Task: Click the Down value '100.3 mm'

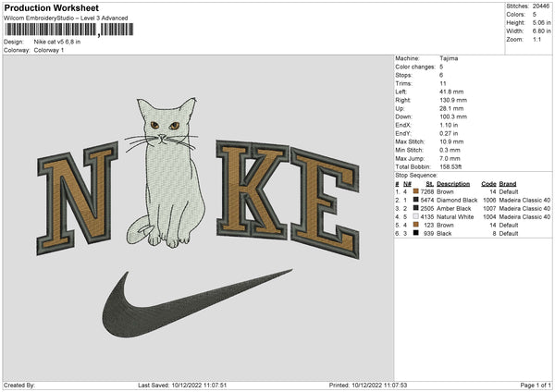Action: [453, 116]
